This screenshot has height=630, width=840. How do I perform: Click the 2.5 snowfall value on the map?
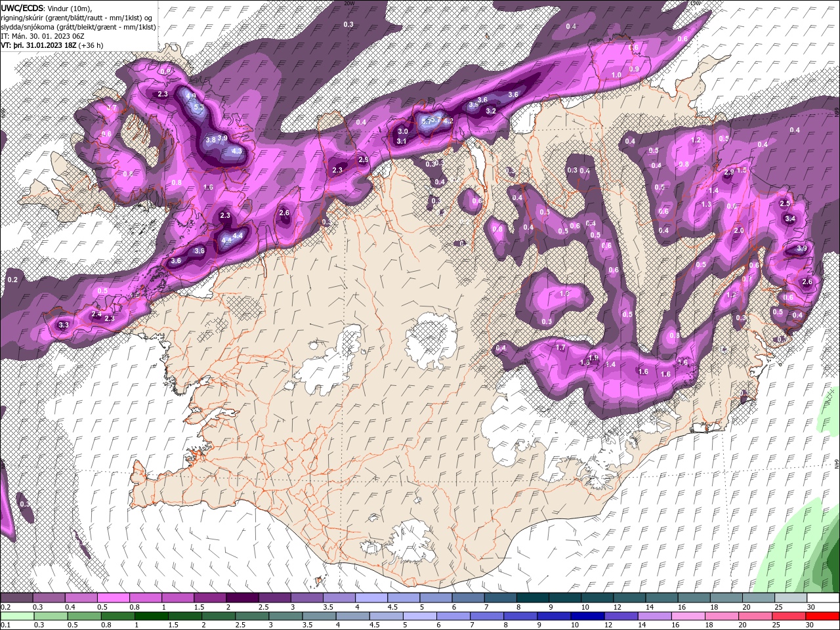785,203
